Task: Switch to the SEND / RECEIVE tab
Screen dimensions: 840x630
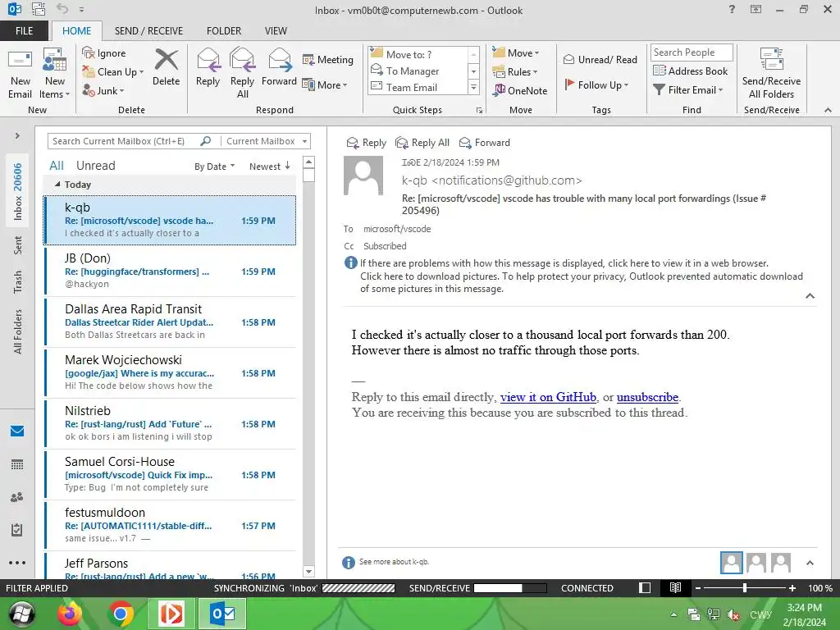Action: [x=148, y=31]
